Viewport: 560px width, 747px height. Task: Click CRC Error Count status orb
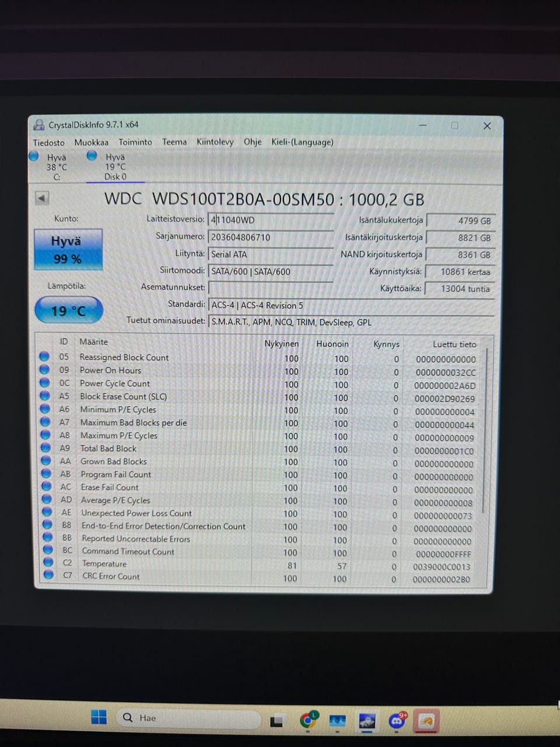coord(49,575)
